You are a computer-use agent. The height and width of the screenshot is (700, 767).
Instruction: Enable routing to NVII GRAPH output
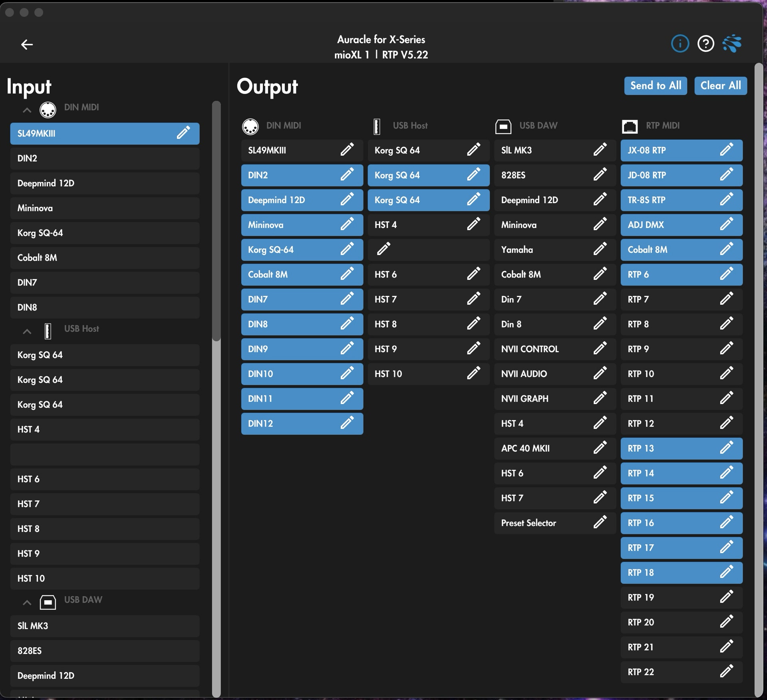click(x=555, y=399)
